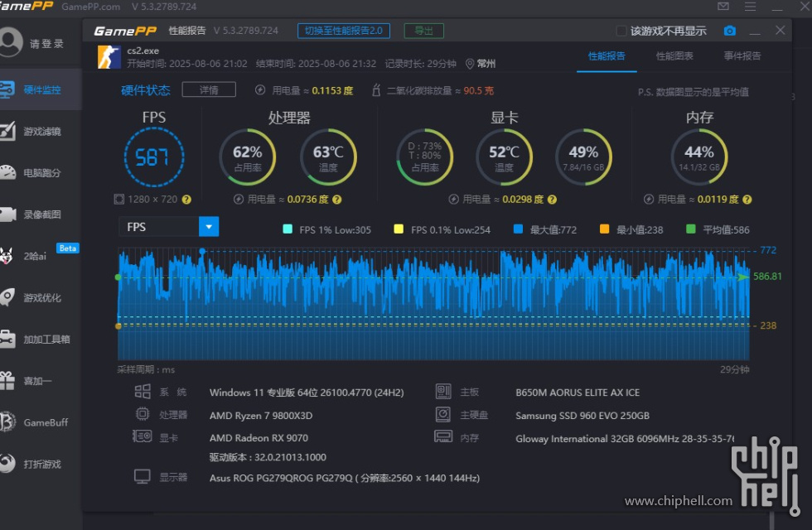This screenshot has width=812, height=530.
Task: Click the resolution frame icon beside 1280 x 720
Action: click(x=119, y=200)
